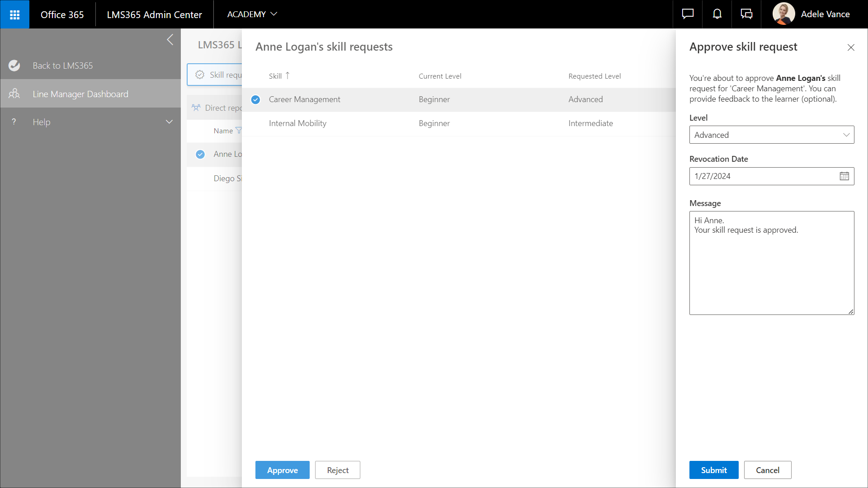
Task: Submit the skill request approval
Action: (713, 470)
